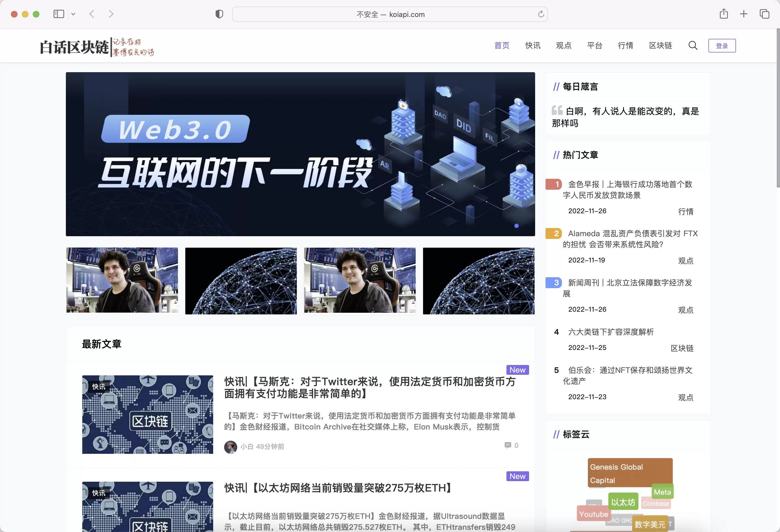The width and height of the screenshot is (780, 532).
Task: Open the 区块链 navigation menu item
Action: coord(660,45)
